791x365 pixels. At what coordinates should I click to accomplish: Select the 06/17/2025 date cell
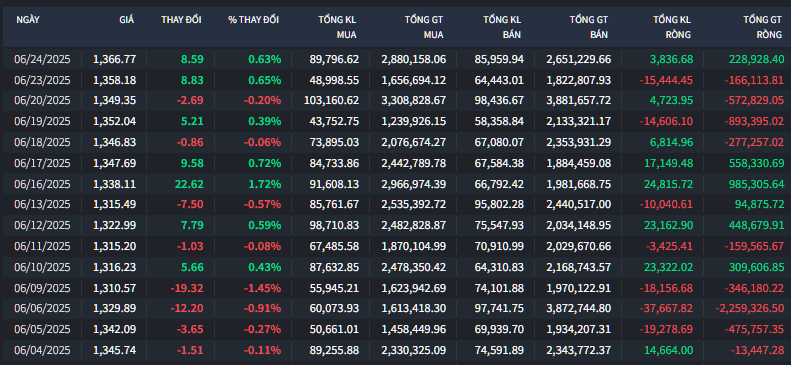pyautogui.click(x=42, y=163)
